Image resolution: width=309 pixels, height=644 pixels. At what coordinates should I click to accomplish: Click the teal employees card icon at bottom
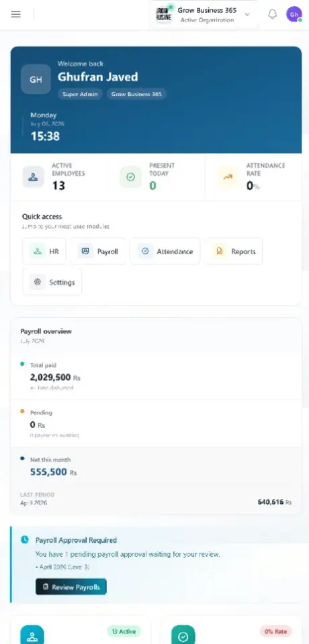click(x=32, y=635)
